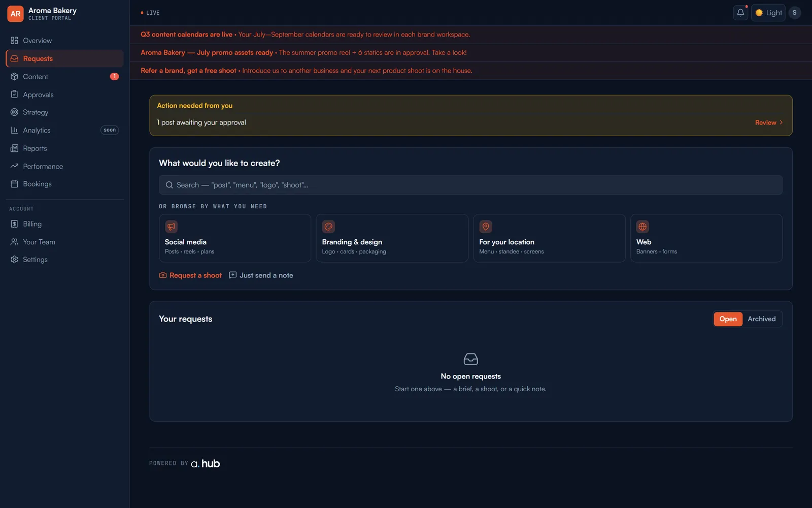
Task: Open the S user avatar menu
Action: pyautogui.click(x=795, y=13)
